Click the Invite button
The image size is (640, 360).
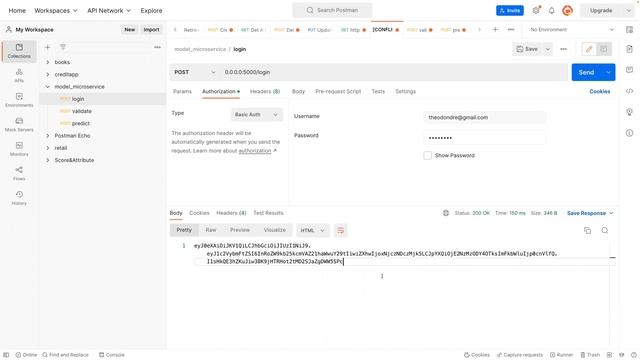point(510,10)
